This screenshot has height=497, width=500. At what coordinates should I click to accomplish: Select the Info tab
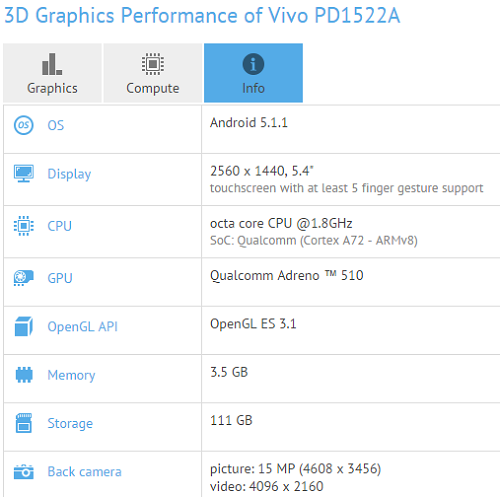click(x=253, y=73)
